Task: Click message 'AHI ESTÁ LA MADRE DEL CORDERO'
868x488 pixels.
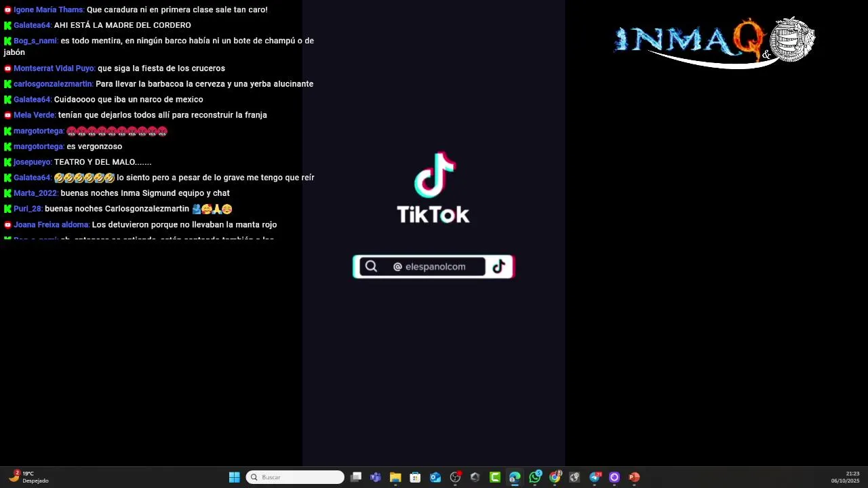Action: point(123,26)
